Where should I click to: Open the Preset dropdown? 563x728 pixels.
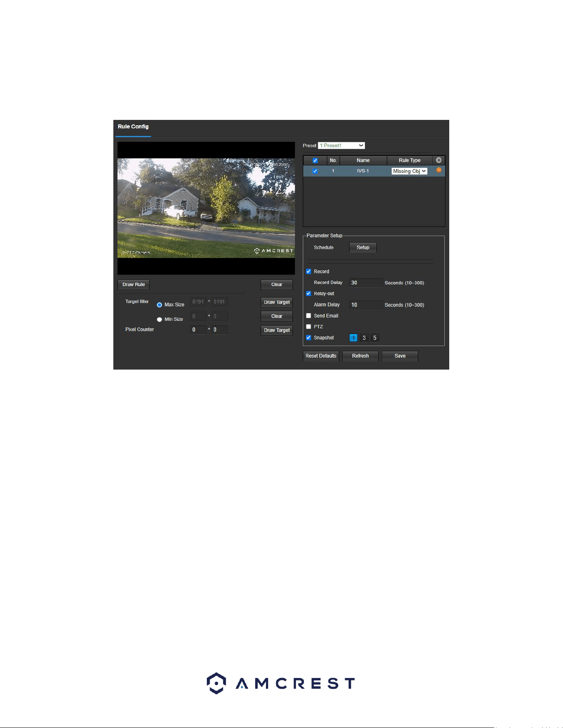(341, 146)
